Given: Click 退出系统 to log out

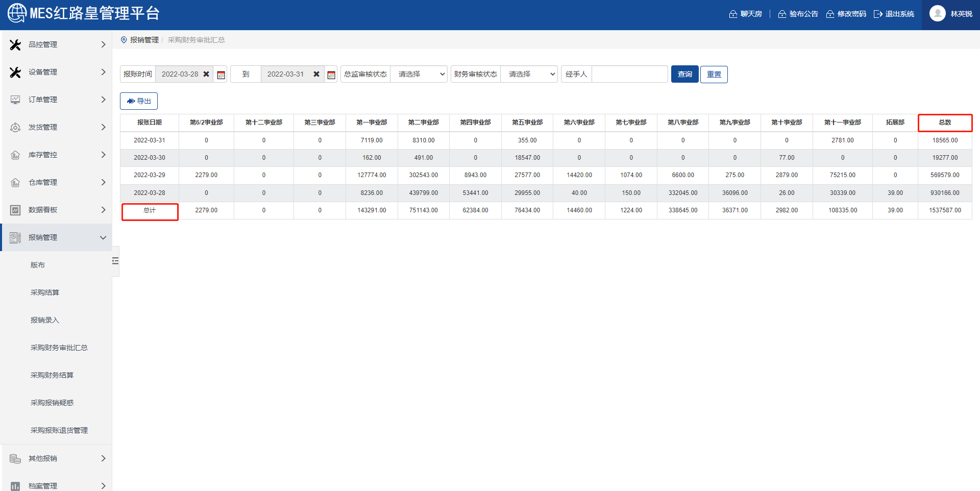Looking at the screenshot, I should (x=894, y=14).
